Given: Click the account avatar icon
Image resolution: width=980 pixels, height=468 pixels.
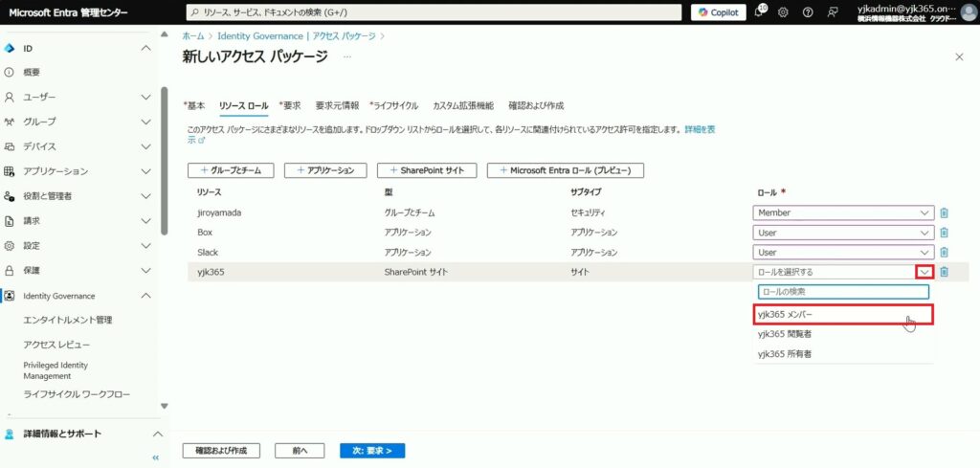Looking at the screenshot, I should (967, 11).
